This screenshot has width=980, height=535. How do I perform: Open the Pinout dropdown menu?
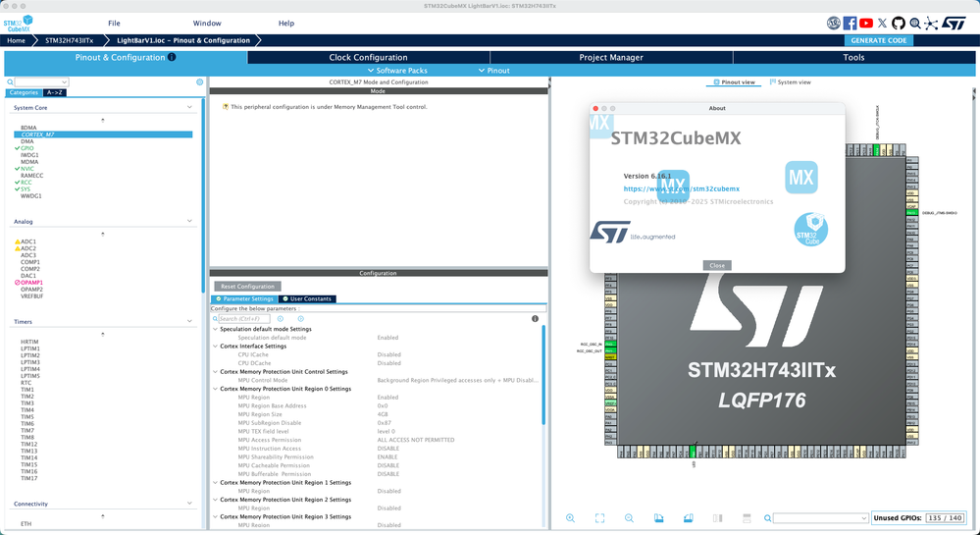point(494,70)
